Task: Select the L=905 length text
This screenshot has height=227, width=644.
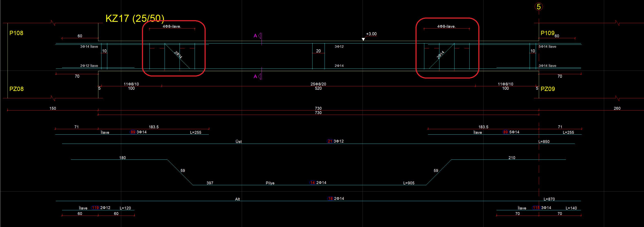Action: pos(409,183)
